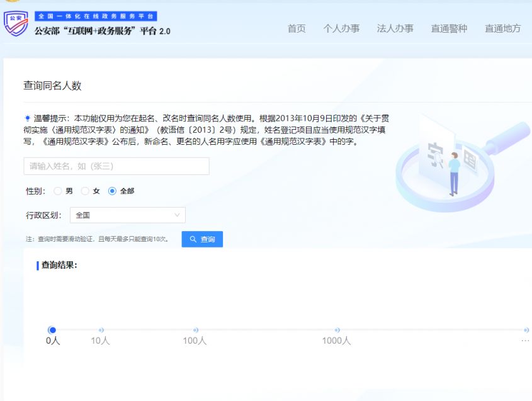The image size is (532, 401).
Task: Click the magnifier icon in the query button
Action: [x=193, y=240]
